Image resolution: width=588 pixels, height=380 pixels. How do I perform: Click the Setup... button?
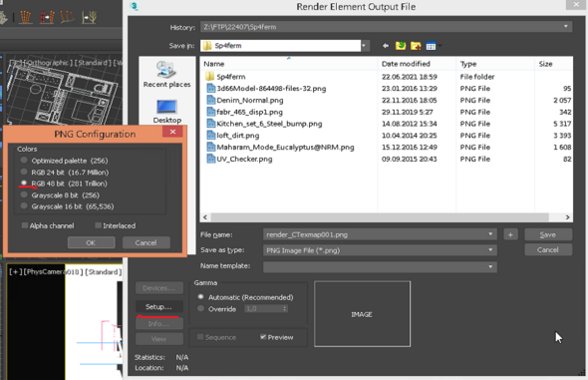coord(159,307)
